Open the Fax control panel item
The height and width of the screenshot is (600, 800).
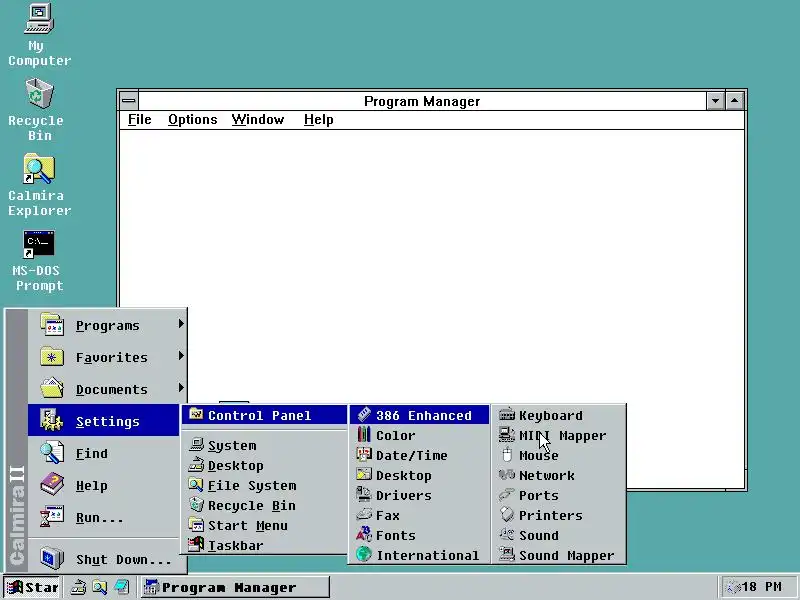tap(419, 515)
